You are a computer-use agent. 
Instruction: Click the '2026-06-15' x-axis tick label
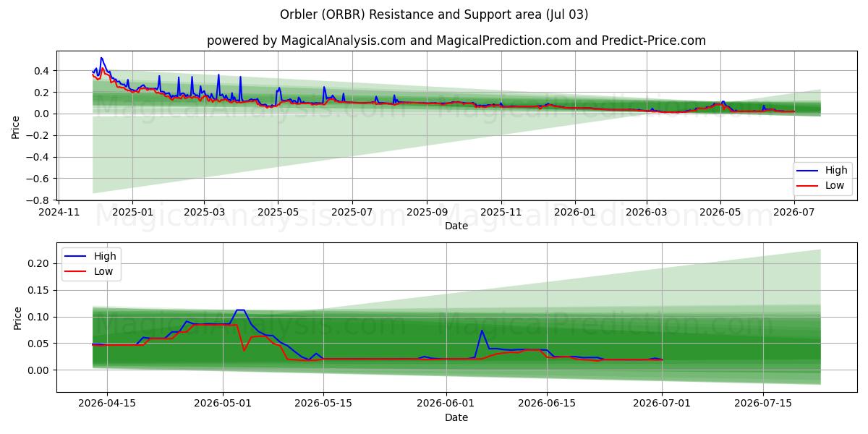[x=547, y=404]
